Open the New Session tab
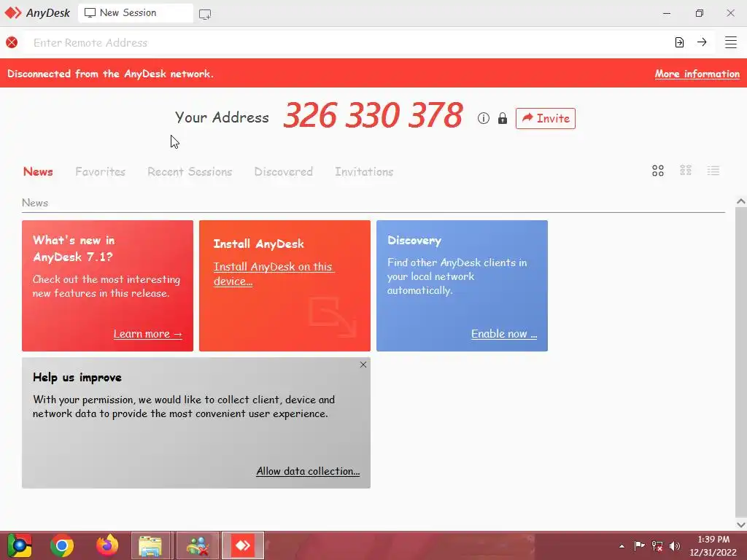The image size is (747, 560). [x=135, y=13]
